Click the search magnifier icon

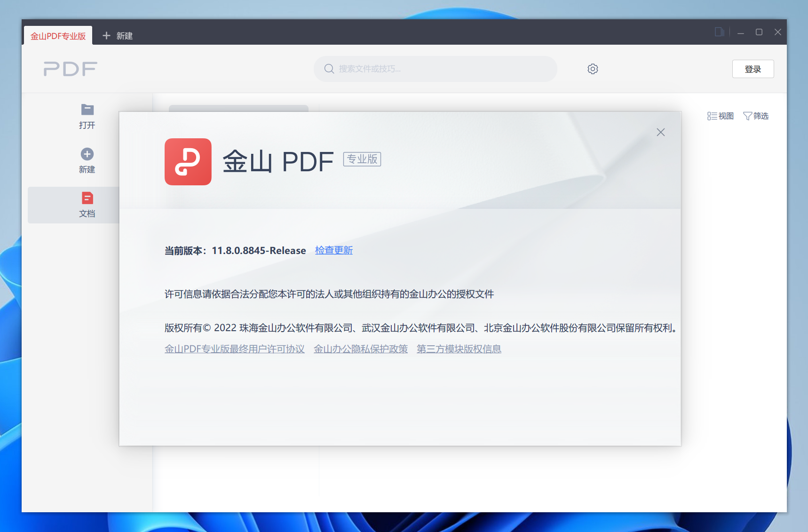(329, 69)
